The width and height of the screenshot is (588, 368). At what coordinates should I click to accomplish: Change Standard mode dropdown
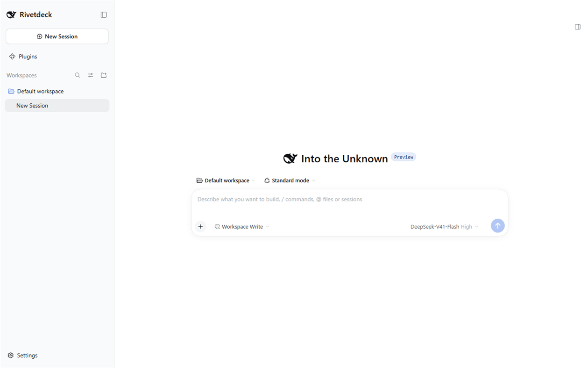pyautogui.click(x=290, y=180)
